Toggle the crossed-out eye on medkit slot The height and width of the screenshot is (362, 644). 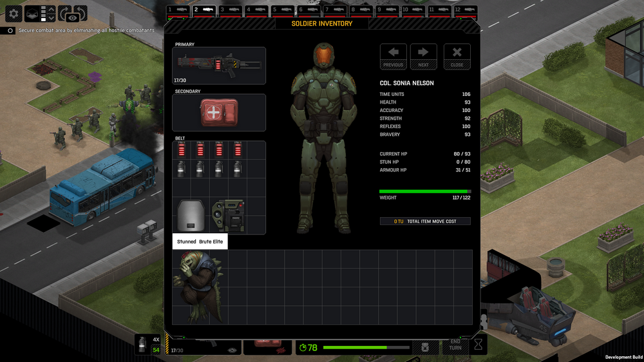coord(281,350)
